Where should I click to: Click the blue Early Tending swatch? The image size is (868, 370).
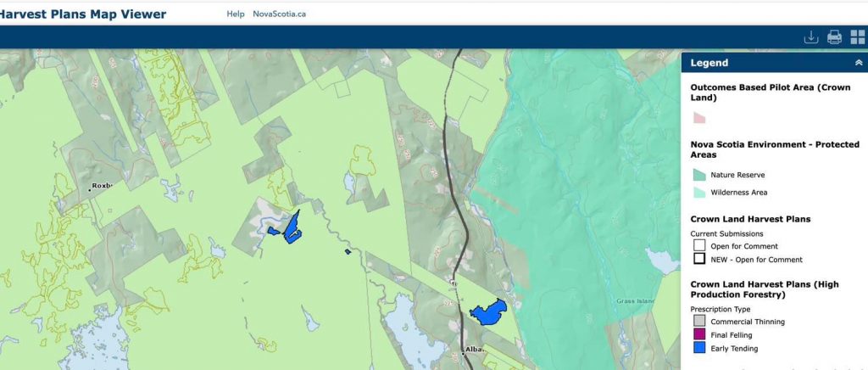pyautogui.click(x=699, y=348)
